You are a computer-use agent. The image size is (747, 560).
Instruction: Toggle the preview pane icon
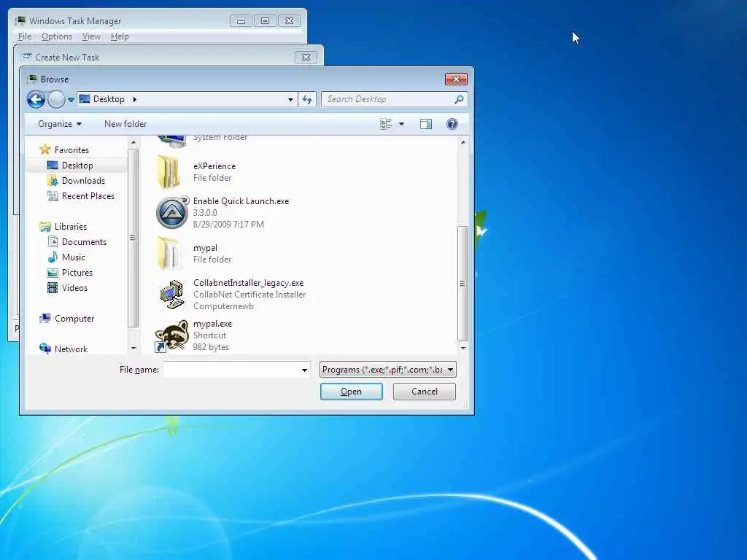click(425, 124)
